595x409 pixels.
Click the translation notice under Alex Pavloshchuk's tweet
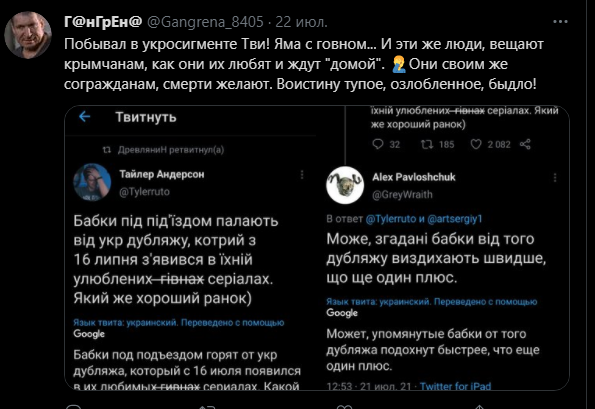tap(431, 307)
